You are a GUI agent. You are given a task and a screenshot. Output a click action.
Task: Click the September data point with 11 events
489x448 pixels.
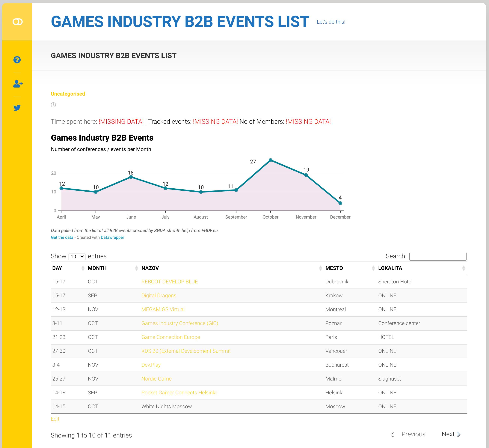[x=236, y=190]
